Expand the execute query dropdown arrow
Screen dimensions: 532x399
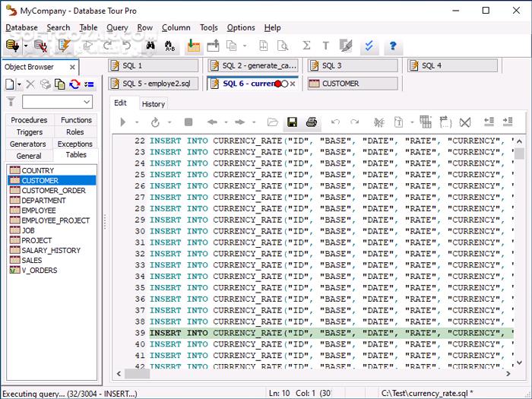tap(137, 122)
